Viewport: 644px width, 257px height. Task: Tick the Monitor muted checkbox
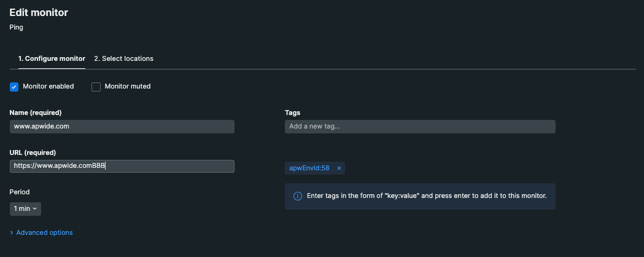coord(96,87)
